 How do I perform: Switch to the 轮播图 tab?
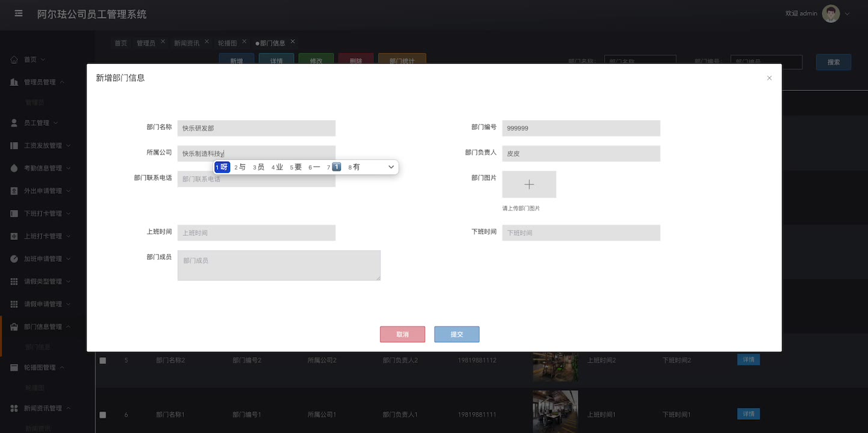click(x=227, y=43)
